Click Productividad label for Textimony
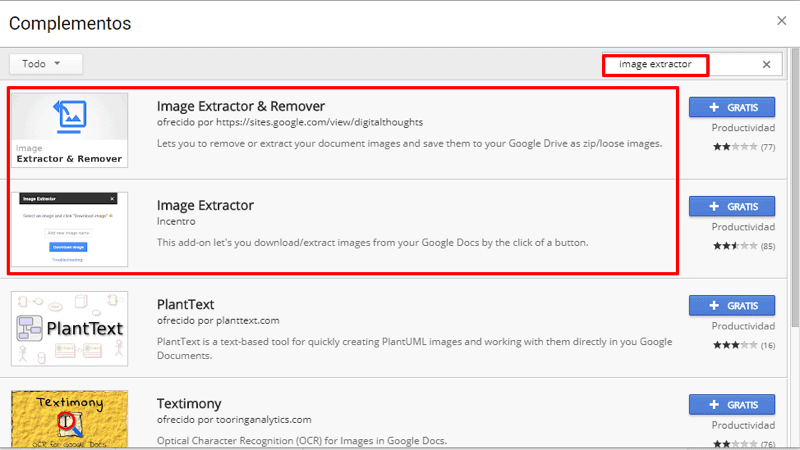The height and width of the screenshot is (450, 800). click(x=743, y=425)
